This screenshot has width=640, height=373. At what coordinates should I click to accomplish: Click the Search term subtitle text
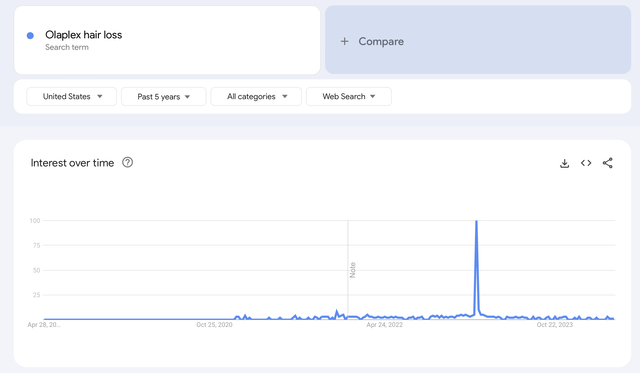pos(67,47)
